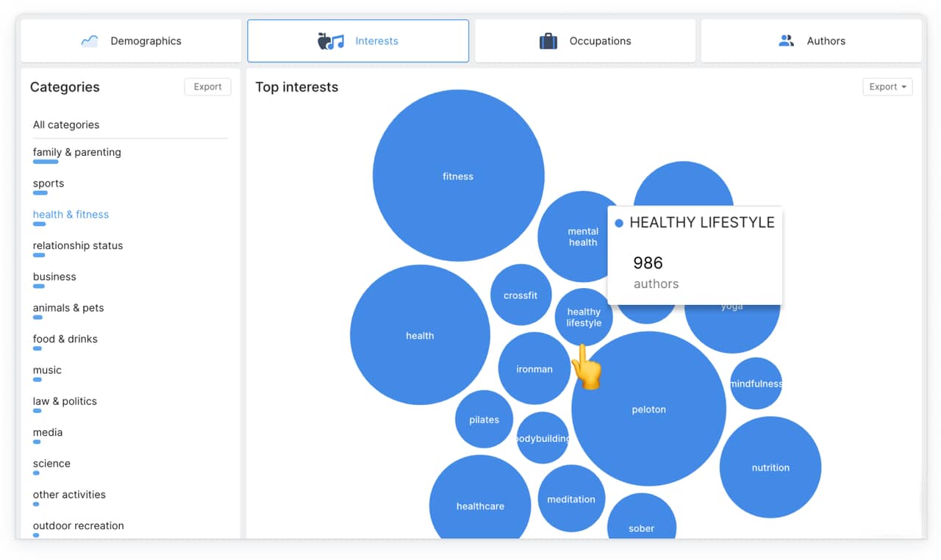Click the nutrition bubble
This screenshot has height=560, width=941.
click(770, 467)
